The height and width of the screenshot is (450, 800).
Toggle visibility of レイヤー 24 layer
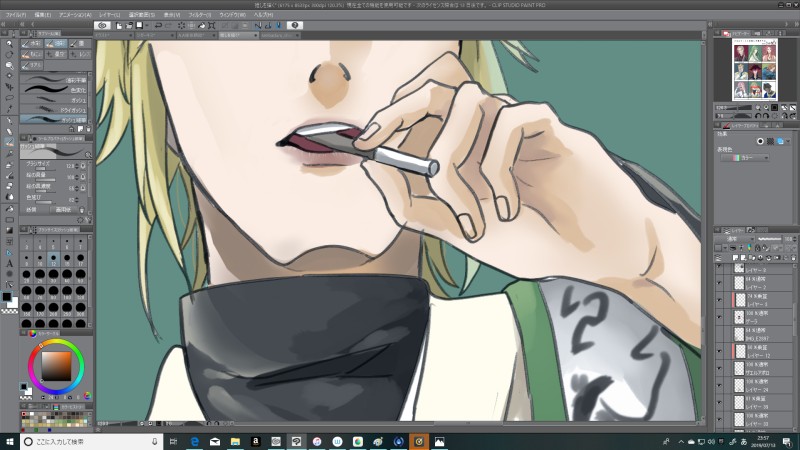pos(719,385)
